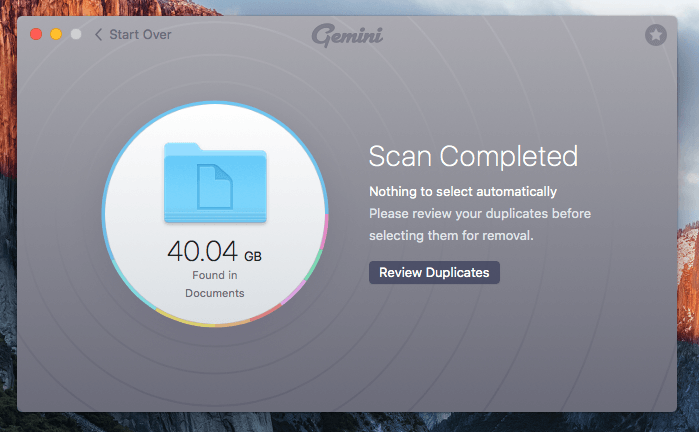
Task: Click the Scan Completed heading
Action: coord(473,156)
